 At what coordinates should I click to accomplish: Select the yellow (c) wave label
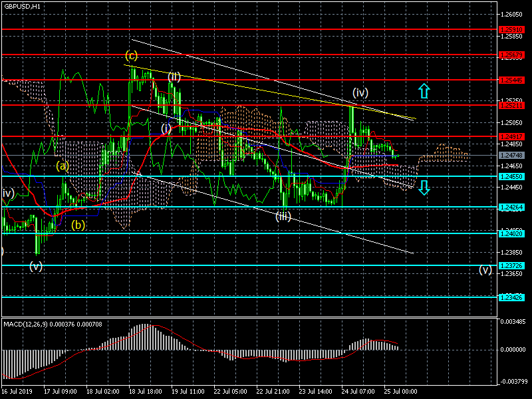pos(131,55)
